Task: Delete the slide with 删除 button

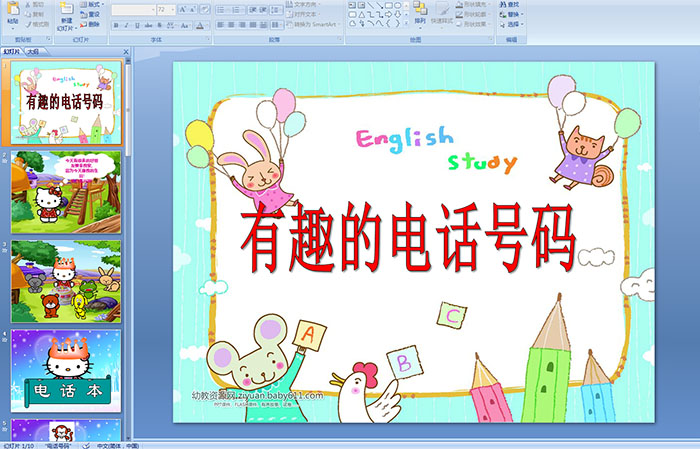Action: tap(90, 24)
